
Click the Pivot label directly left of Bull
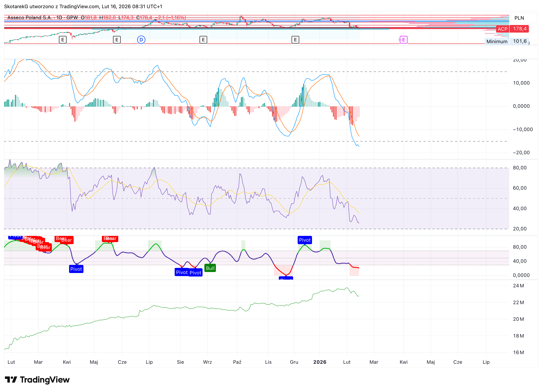[x=195, y=273]
